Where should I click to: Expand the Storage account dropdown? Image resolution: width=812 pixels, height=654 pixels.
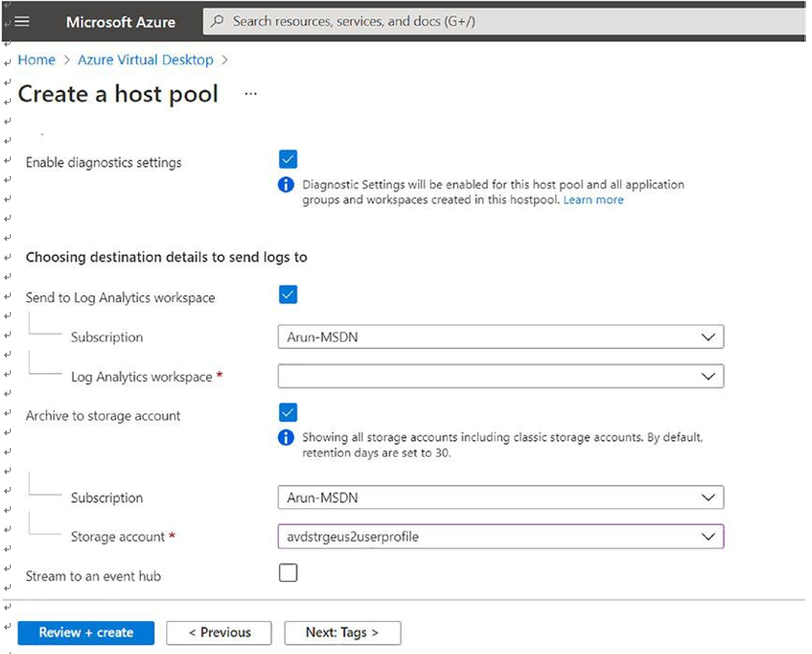click(501, 536)
